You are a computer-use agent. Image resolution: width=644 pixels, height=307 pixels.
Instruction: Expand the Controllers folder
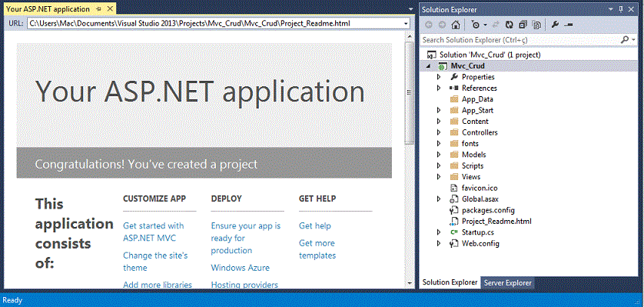pos(439,132)
